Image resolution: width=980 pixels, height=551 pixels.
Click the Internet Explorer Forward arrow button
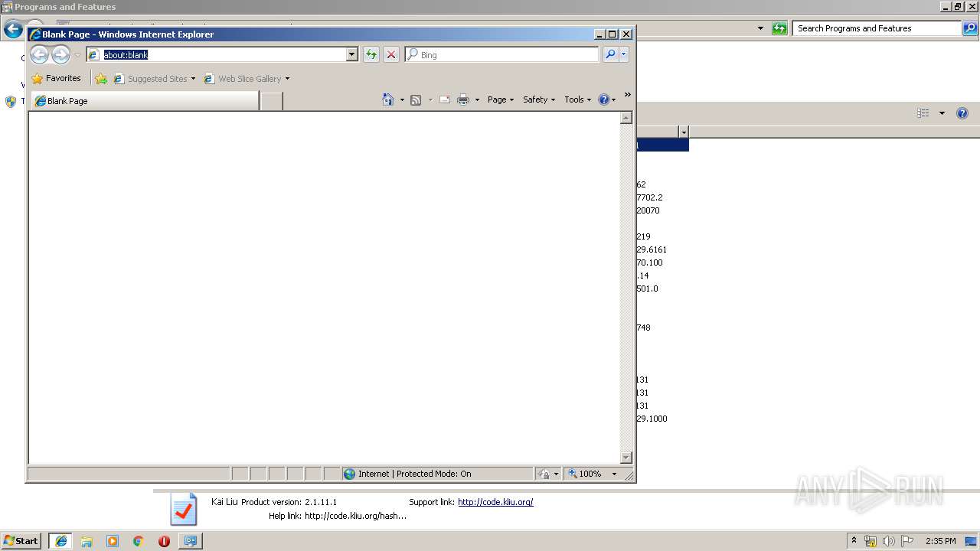(60, 54)
